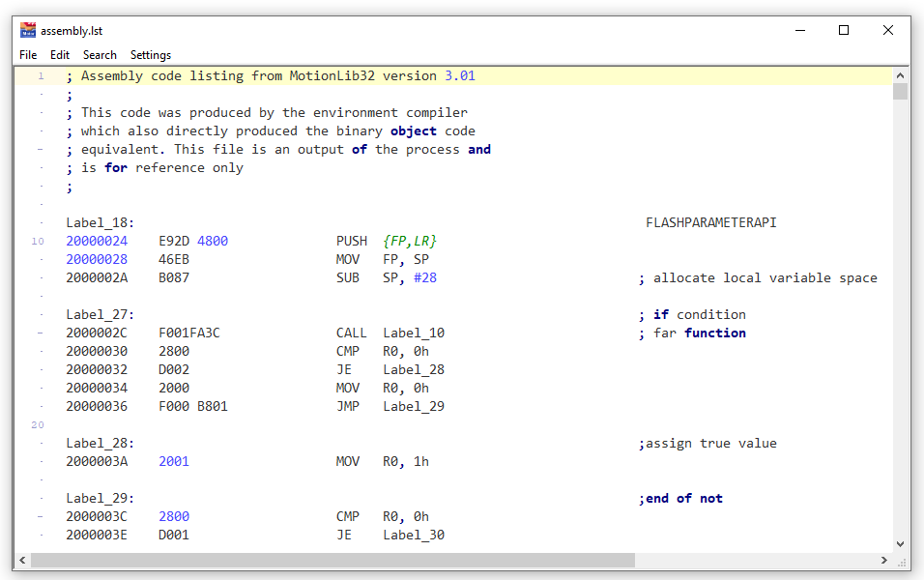Click opcode 2001

[x=174, y=461]
